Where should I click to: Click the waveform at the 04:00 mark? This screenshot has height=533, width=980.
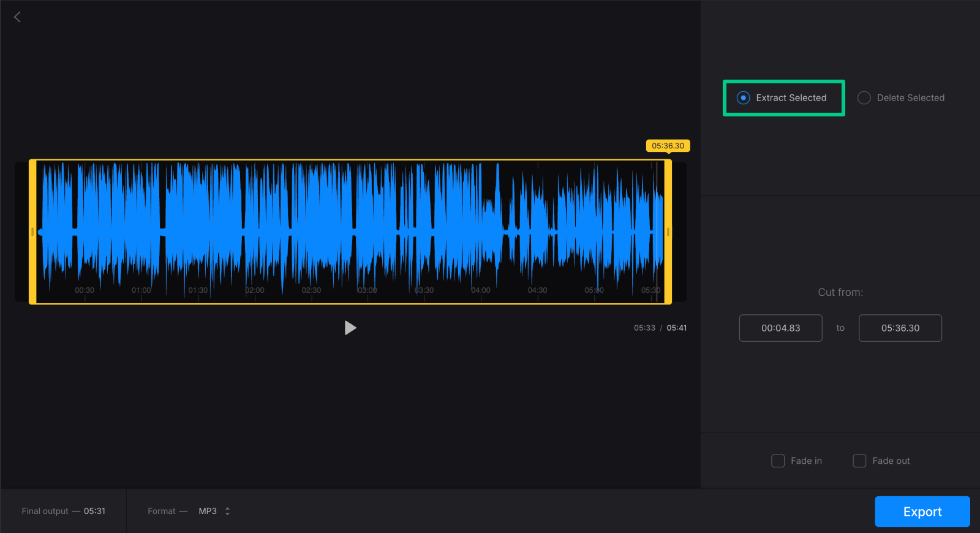tap(481, 290)
